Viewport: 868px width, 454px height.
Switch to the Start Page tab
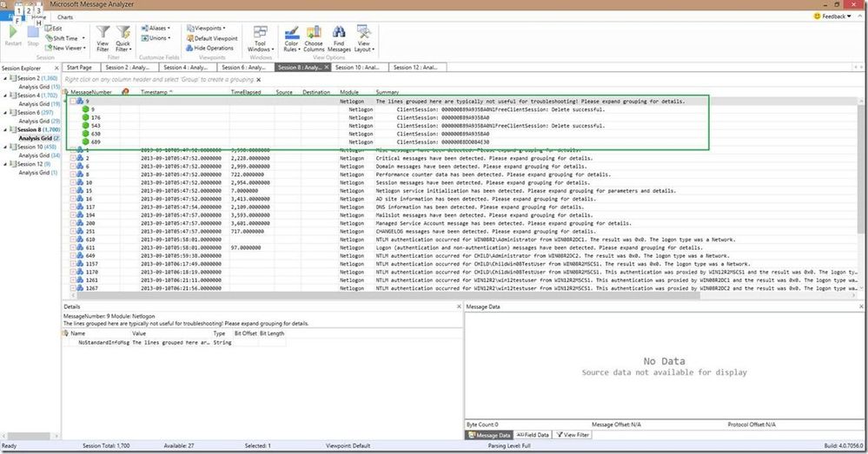pyautogui.click(x=79, y=68)
